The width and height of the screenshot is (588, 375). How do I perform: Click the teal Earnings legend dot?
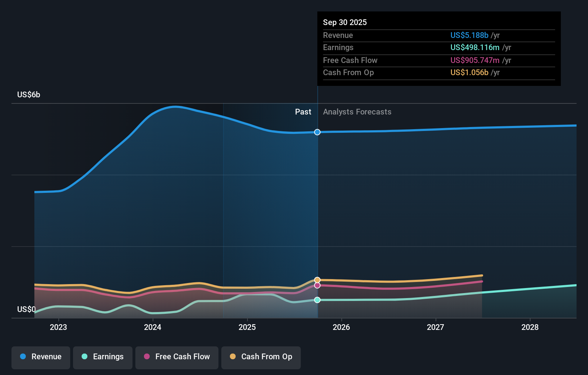(x=85, y=357)
